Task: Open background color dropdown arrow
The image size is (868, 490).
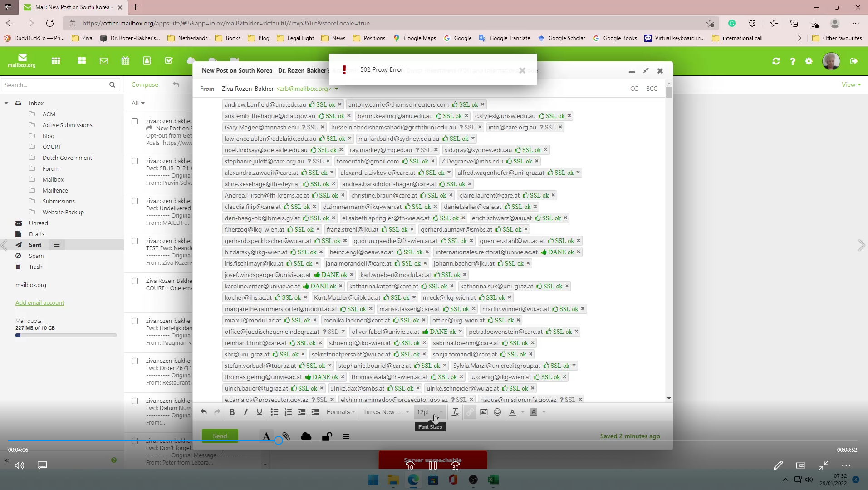Action: (544, 412)
